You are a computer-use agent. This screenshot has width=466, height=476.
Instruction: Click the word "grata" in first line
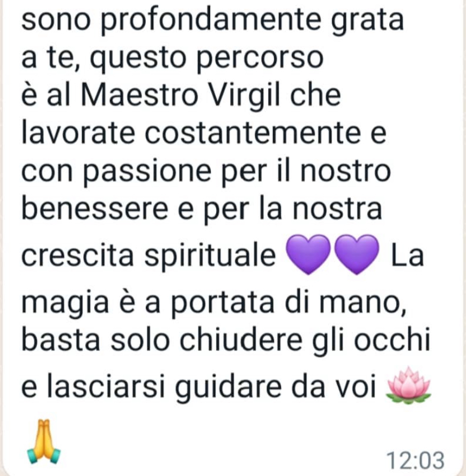[367, 21]
